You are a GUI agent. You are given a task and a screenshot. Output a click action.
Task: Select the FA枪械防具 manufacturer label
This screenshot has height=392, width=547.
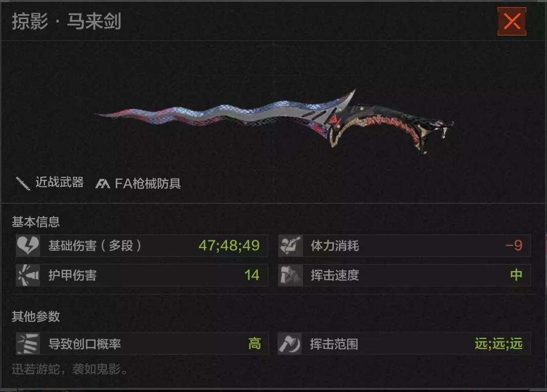148,183
